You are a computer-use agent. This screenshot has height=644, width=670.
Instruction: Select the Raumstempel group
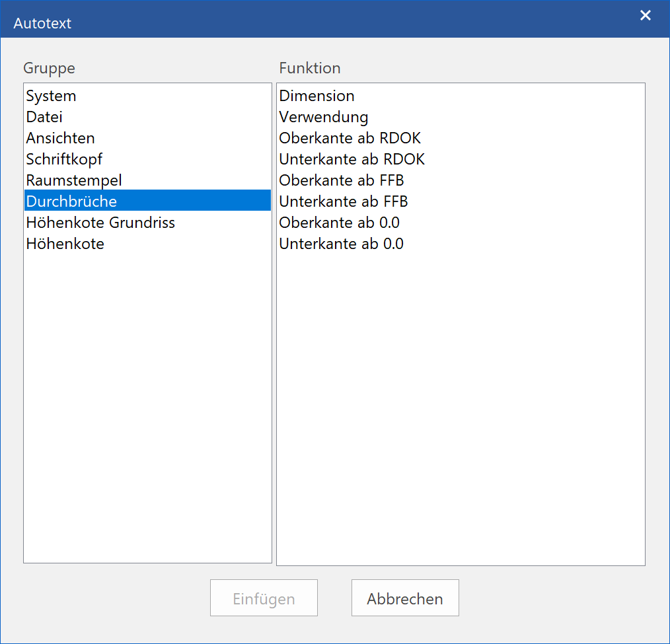[x=147, y=180]
